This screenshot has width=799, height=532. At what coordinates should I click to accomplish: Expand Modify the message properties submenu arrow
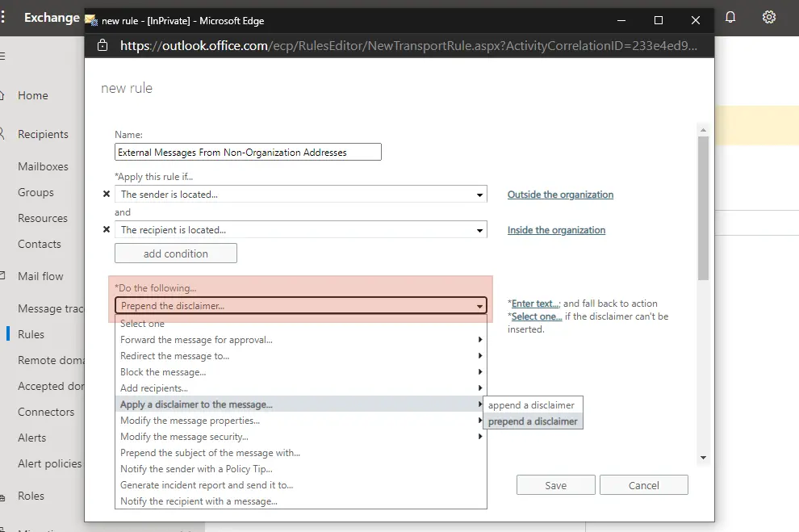point(480,421)
